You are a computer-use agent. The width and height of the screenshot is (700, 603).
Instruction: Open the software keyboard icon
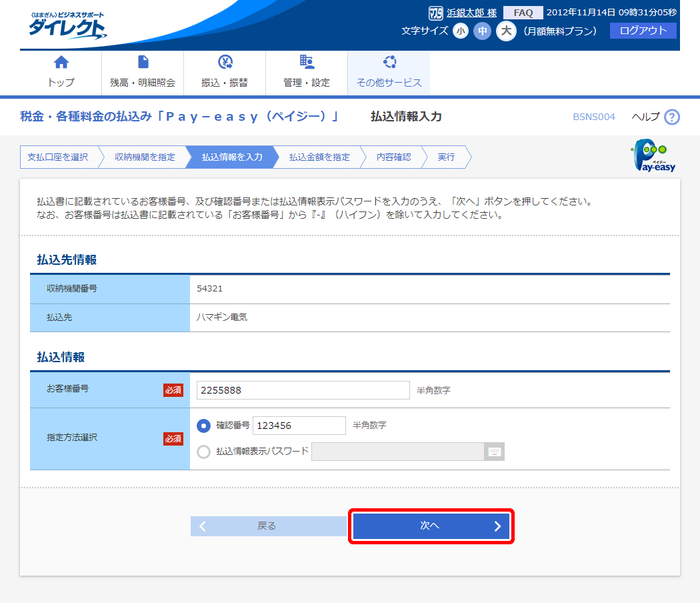pos(494,452)
